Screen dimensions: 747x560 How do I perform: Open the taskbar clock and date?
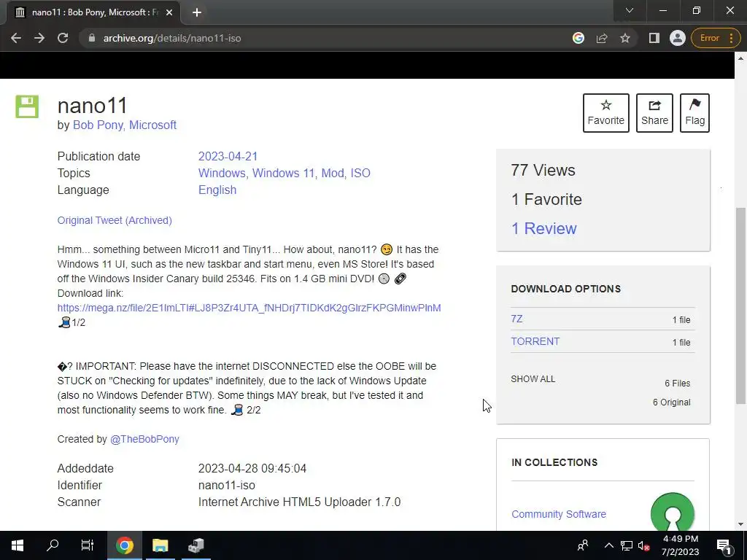pyautogui.click(x=681, y=545)
